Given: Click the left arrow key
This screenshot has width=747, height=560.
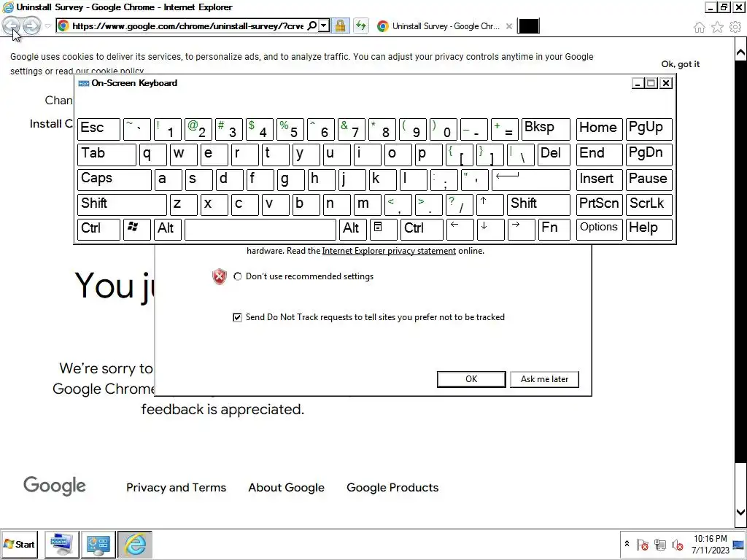Looking at the screenshot, I should pos(460,229).
